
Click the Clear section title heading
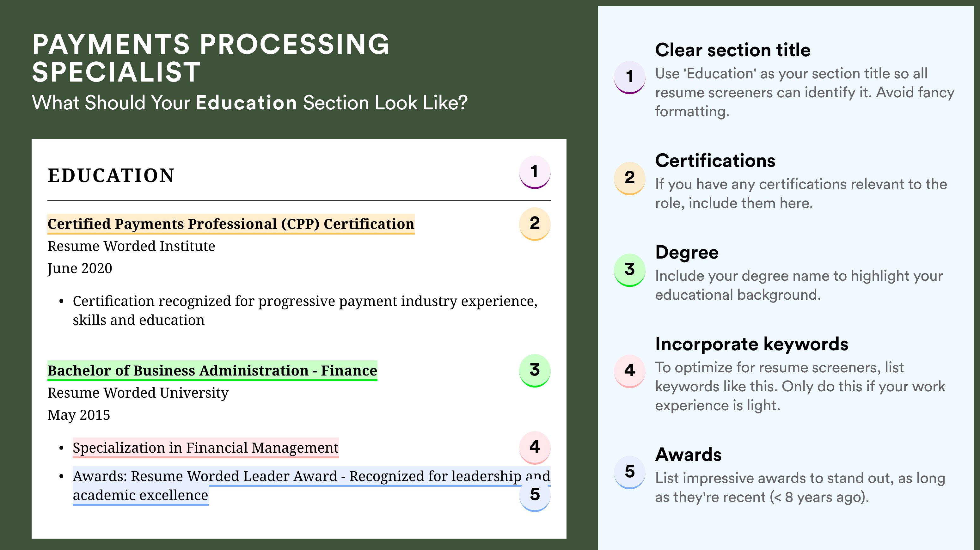click(733, 50)
